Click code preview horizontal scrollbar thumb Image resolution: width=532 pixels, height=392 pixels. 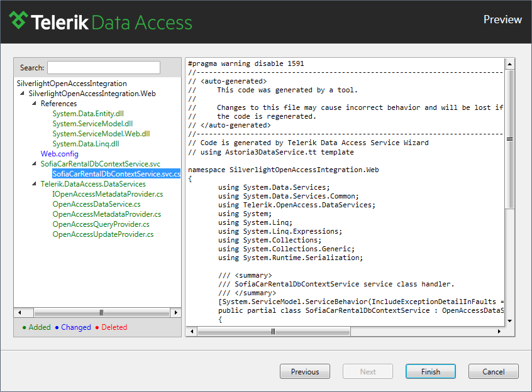274,331
